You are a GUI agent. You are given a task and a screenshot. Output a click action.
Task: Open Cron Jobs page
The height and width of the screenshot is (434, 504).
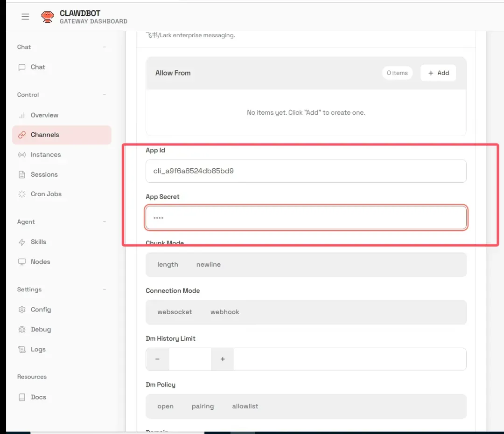tap(46, 194)
